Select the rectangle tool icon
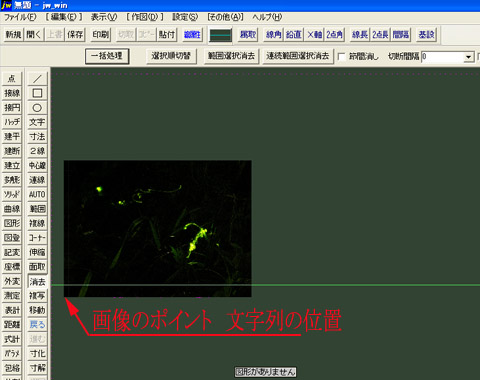The height and width of the screenshot is (380, 480). pos(37,93)
